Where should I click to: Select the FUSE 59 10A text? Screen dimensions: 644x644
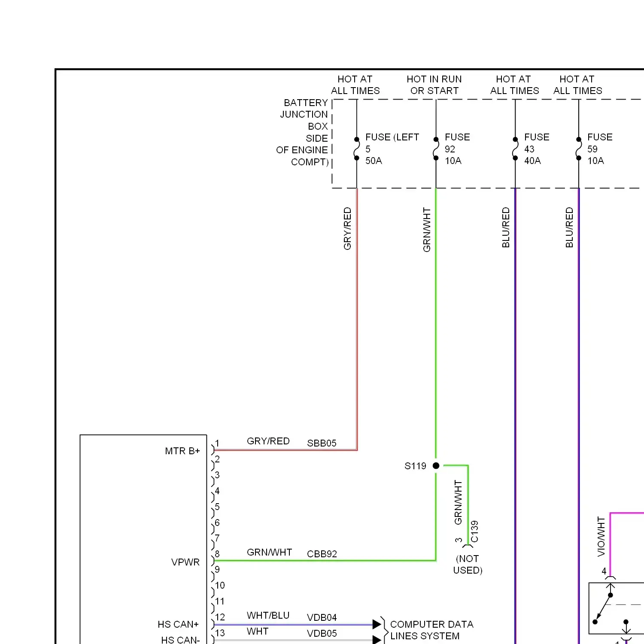point(600,149)
